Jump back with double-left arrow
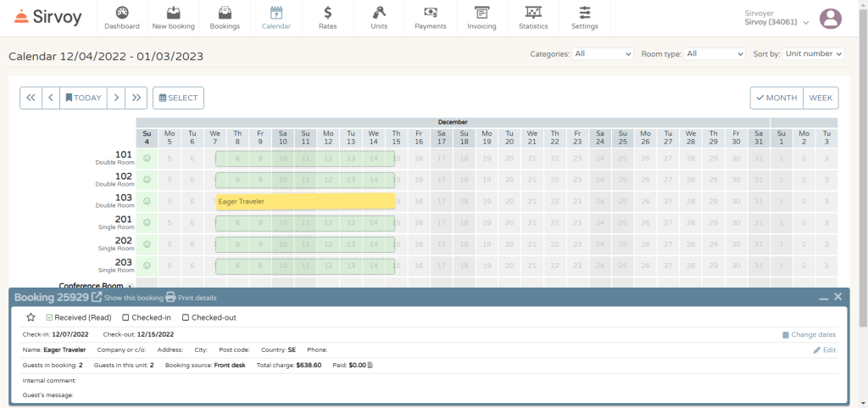 tap(31, 98)
